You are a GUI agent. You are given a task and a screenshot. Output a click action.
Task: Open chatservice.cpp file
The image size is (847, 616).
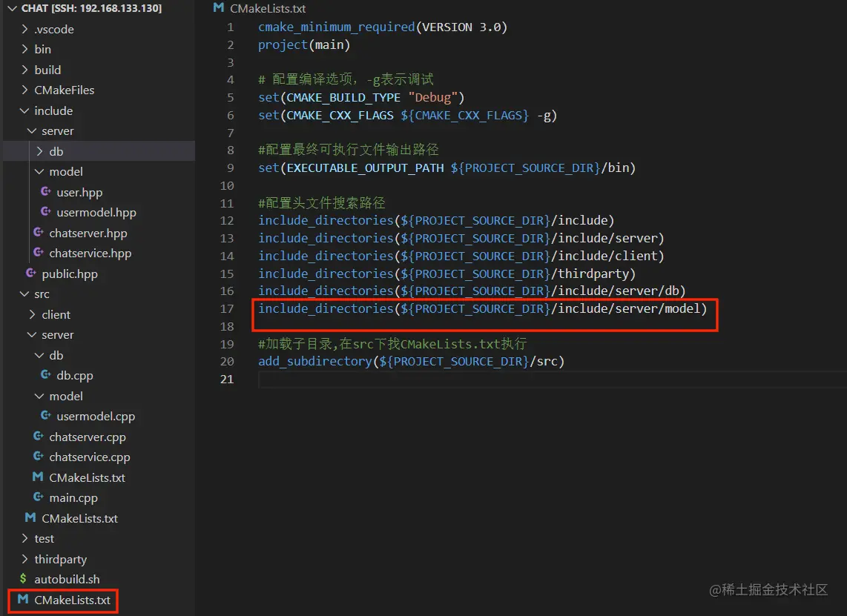click(x=90, y=457)
